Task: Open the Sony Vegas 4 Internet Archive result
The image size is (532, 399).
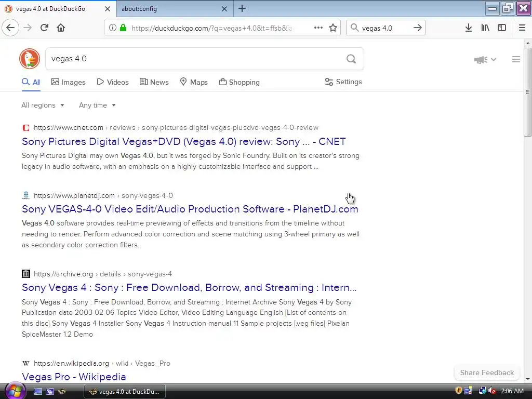Action: click(189, 287)
